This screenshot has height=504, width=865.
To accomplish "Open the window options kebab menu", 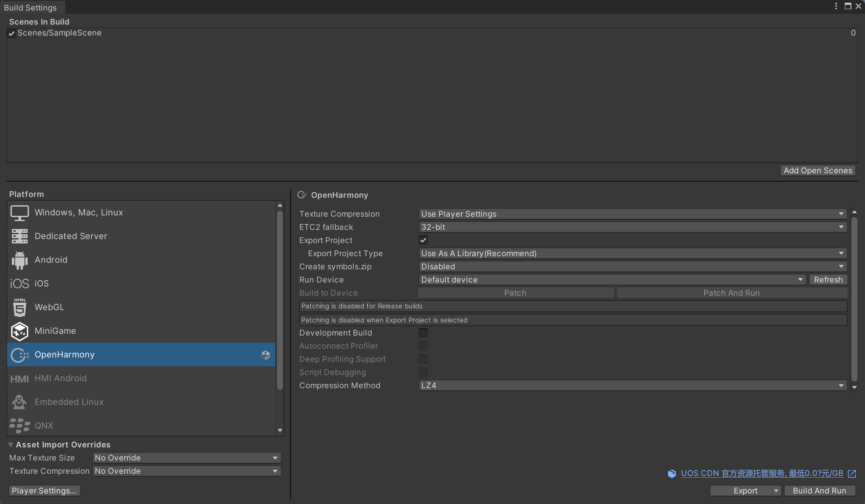I will [x=836, y=6].
